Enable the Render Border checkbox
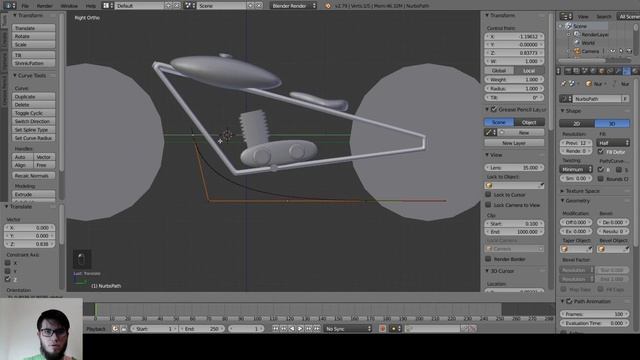 click(488, 259)
